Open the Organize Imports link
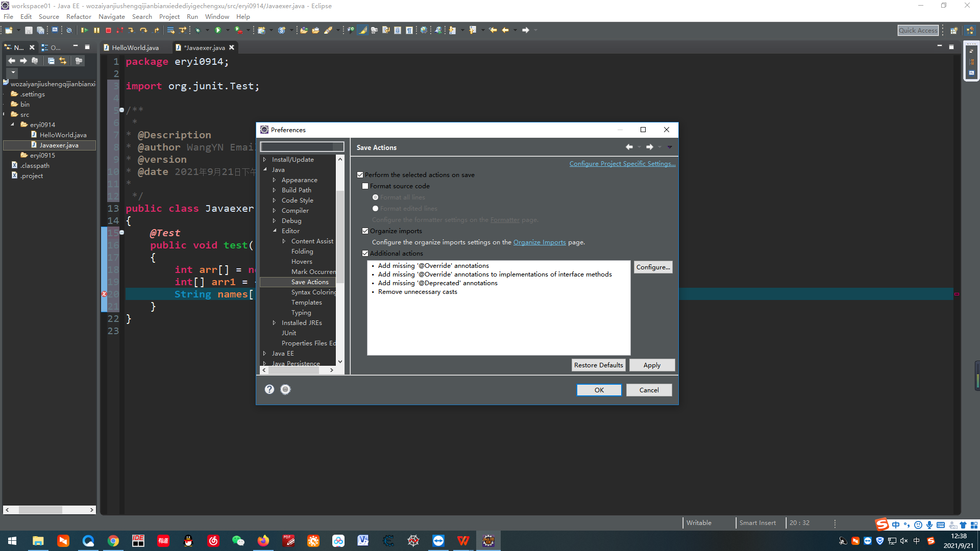Viewport: 980px width, 551px height. pyautogui.click(x=540, y=242)
